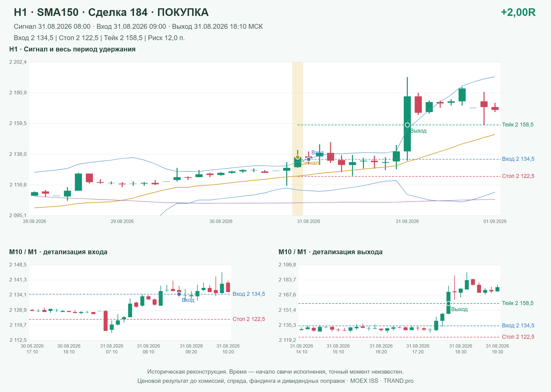The width and height of the screenshot is (551, 392).
Task: Click Стоп 2 122,5 label in entry detail chart
Action: (x=249, y=319)
